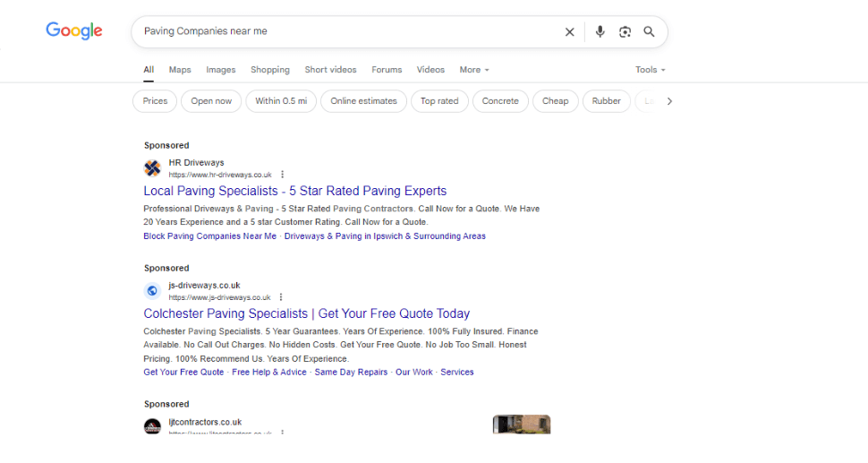868x463 pixels.
Task: Open ljtcontractors ad house thumbnail image
Action: (522, 424)
